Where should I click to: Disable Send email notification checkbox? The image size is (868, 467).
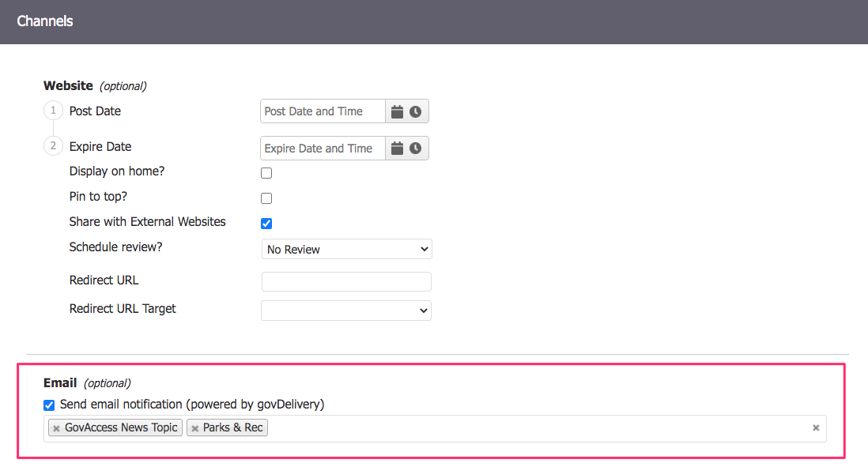tap(49, 405)
